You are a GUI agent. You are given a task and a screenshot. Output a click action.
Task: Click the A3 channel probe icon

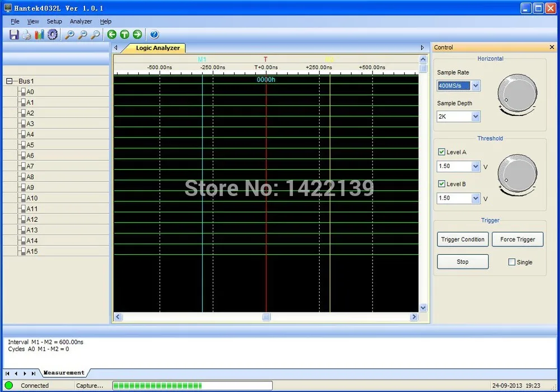23,124
